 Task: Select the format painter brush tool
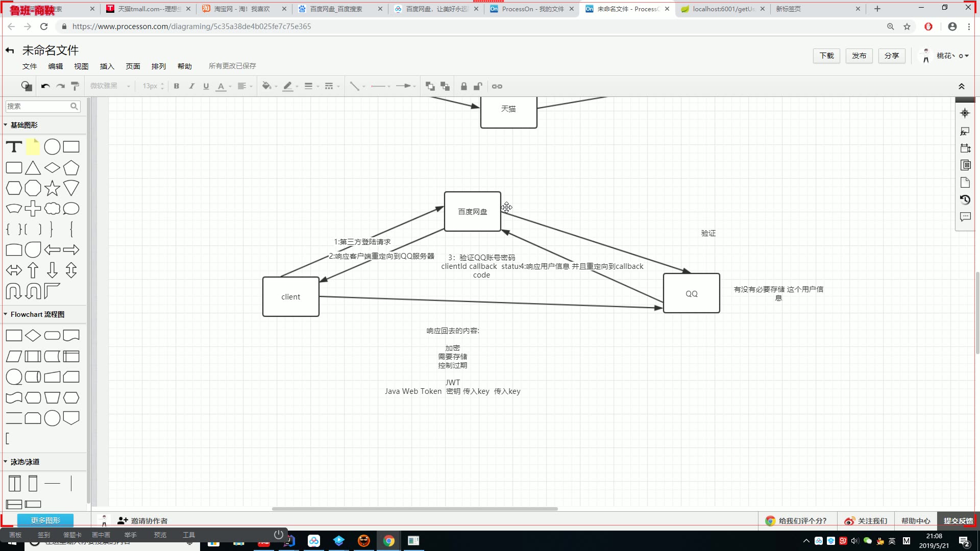pos(75,86)
